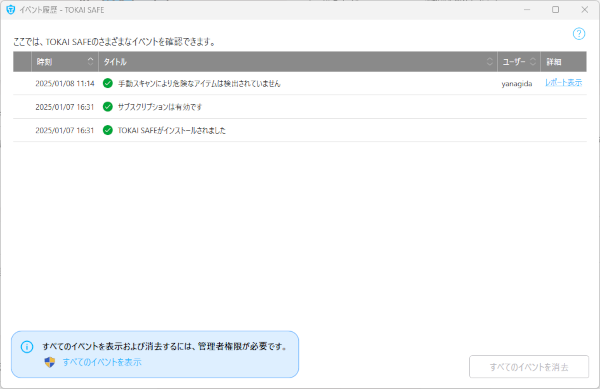This screenshot has height=389, width=600.
Task: Click the description text above event table
Action: [x=114, y=42]
